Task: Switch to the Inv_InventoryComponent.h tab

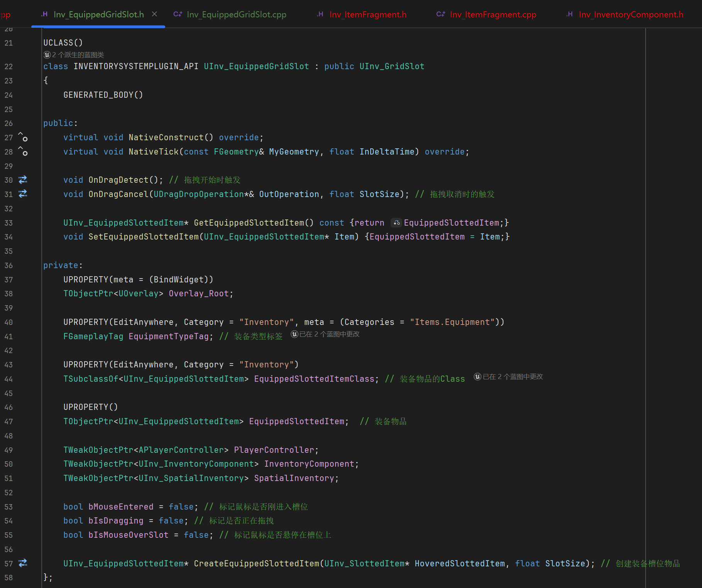Action: [x=625, y=14]
